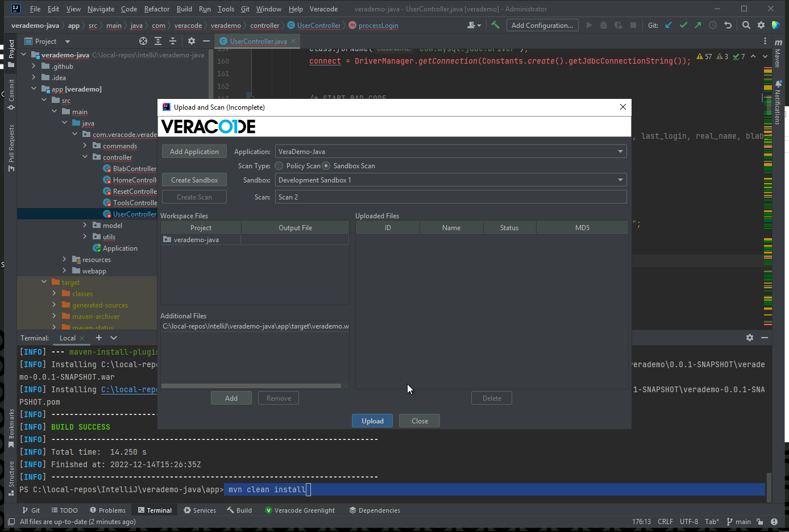Expand the model folder in tree
The height and width of the screenshot is (532, 789).
click(85, 226)
